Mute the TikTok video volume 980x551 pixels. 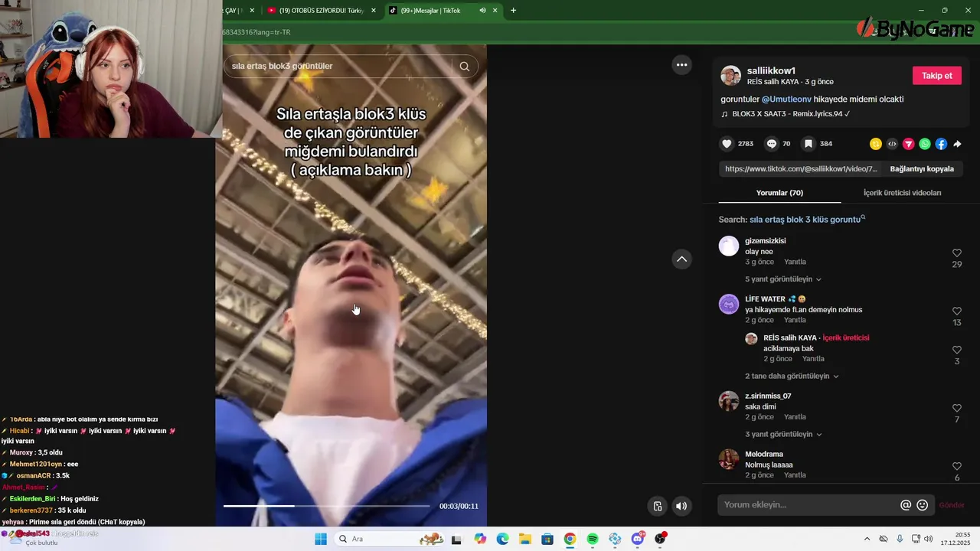[x=681, y=506]
